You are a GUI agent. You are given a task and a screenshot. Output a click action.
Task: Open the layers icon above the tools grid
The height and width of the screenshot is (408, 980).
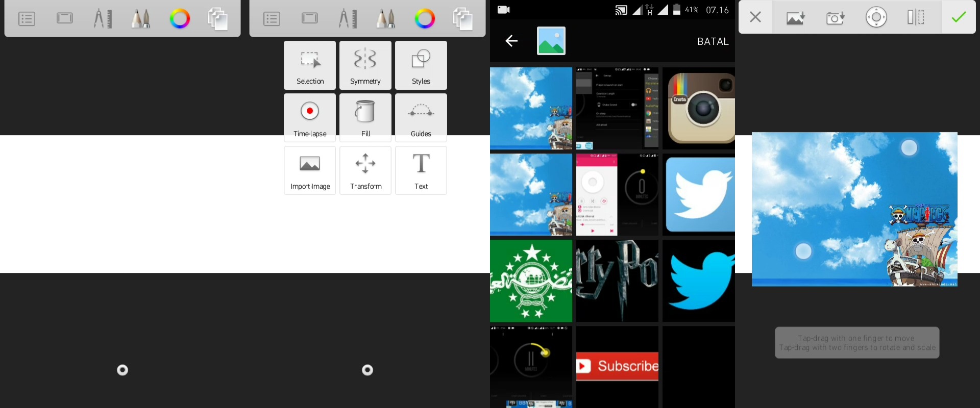(x=463, y=18)
